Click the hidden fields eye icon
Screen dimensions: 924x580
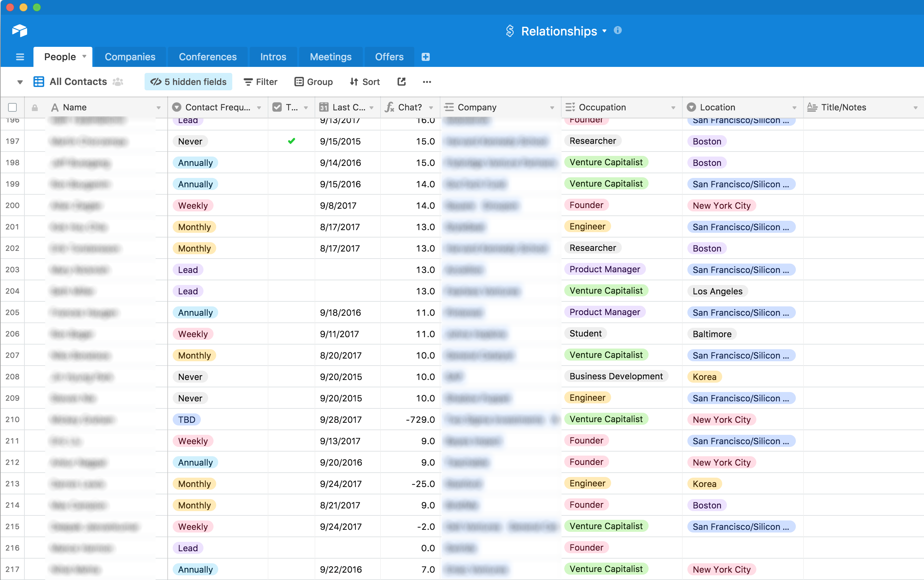155,82
